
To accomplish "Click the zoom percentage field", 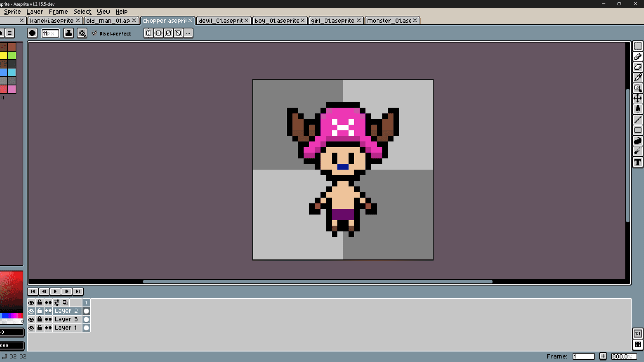I will tap(624, 356).
